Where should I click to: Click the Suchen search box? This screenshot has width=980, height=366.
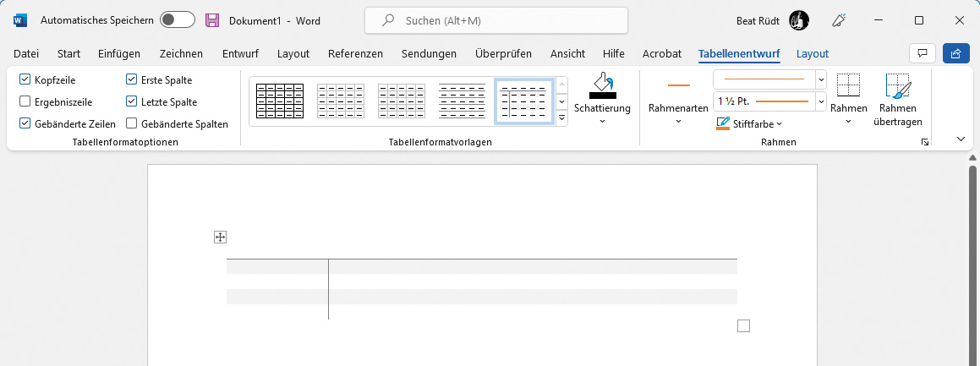click(496, 20)
